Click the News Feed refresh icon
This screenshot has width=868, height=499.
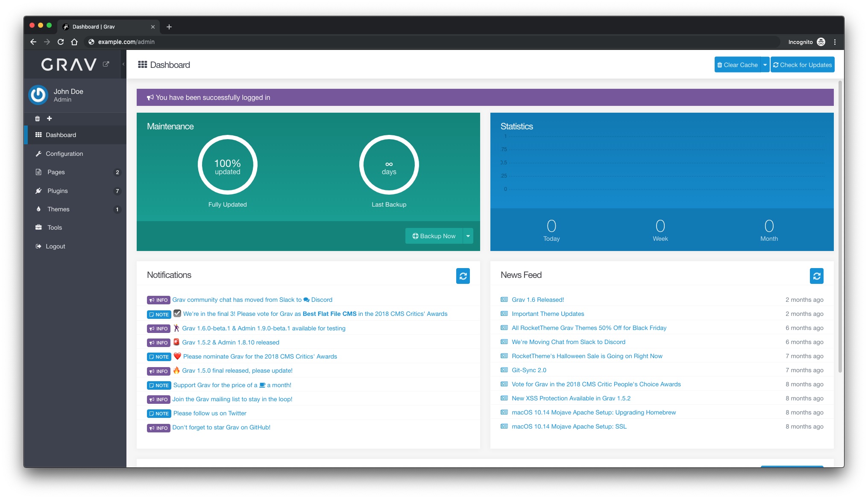(816, 276)
